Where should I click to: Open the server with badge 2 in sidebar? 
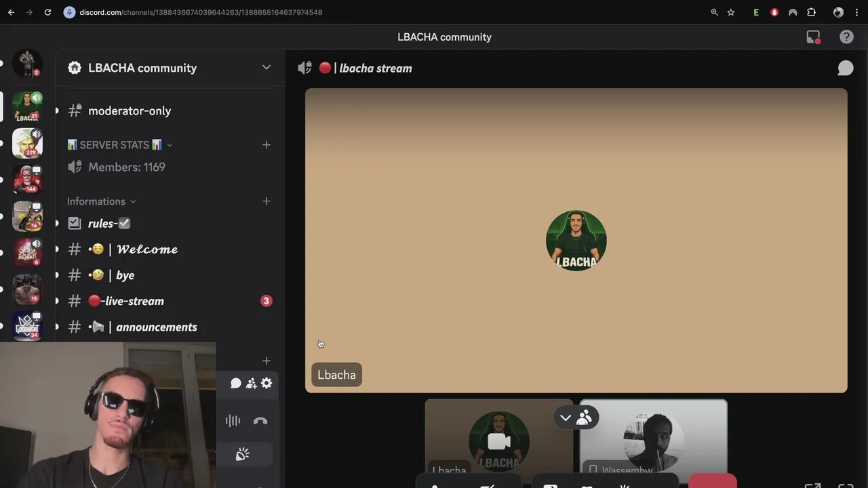coord(27,63)
